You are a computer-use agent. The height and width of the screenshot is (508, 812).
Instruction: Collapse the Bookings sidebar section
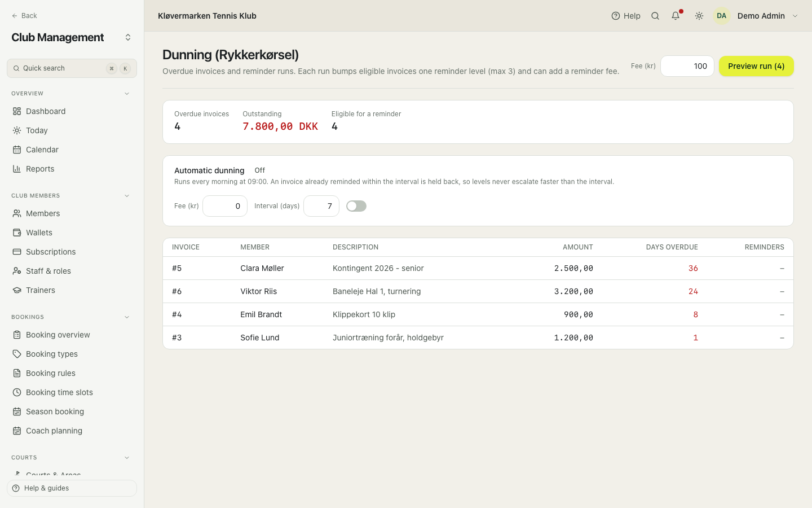coord(127,317)
